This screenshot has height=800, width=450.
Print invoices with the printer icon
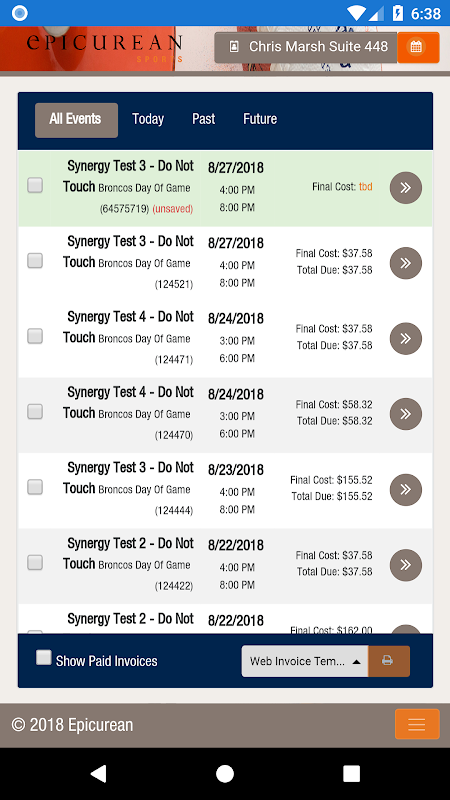tap(389, 661)
